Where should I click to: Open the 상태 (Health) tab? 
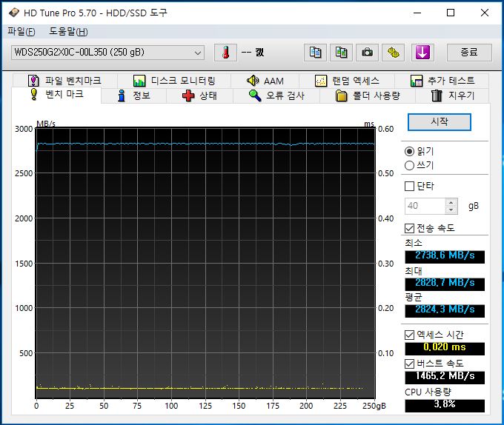pyautogui.click(x=199, y=96)
